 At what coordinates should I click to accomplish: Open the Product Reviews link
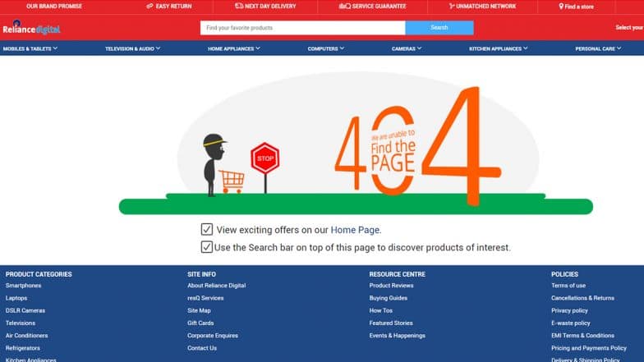click(x=391, y=286)
